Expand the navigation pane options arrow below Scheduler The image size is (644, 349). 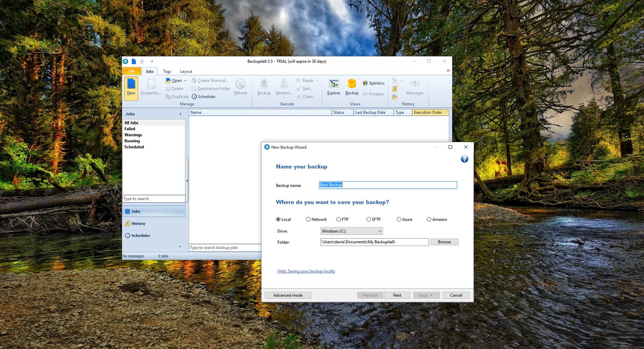pos(180,246)
